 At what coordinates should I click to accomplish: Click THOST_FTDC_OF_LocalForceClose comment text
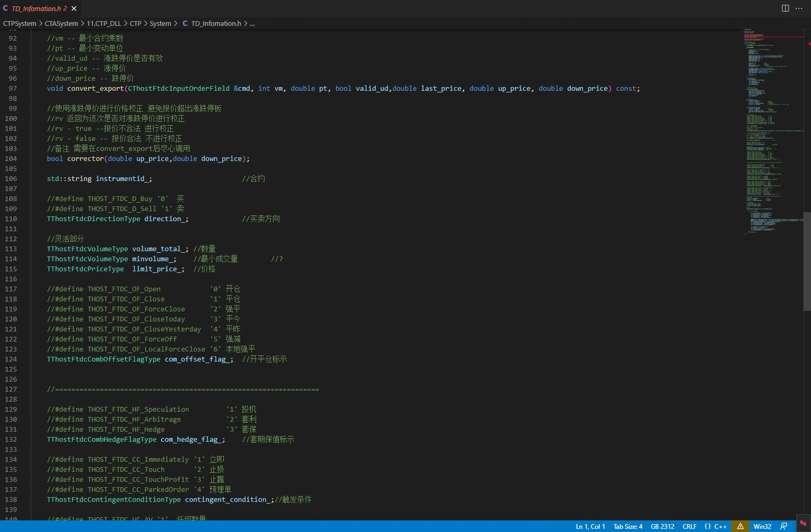coord(146,349)
